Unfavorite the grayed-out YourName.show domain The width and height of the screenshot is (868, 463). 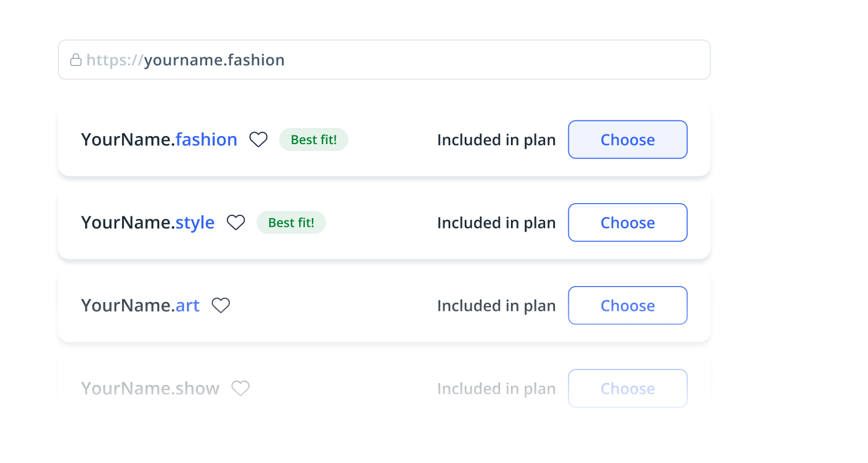[x=241, y=388]
